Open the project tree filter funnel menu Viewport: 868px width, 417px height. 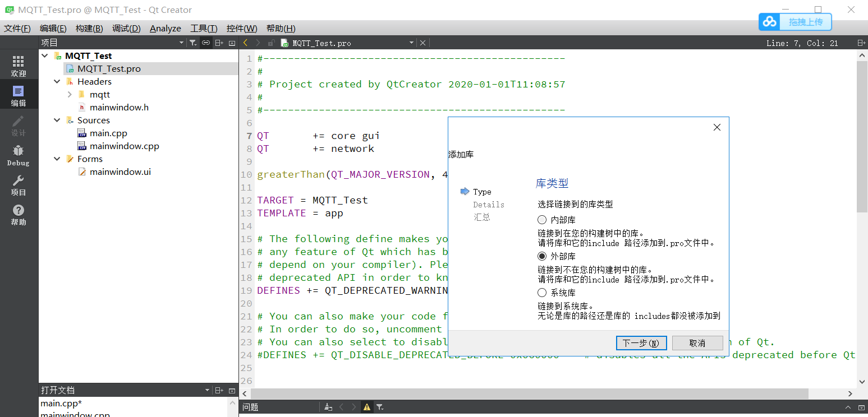point(192,42)
